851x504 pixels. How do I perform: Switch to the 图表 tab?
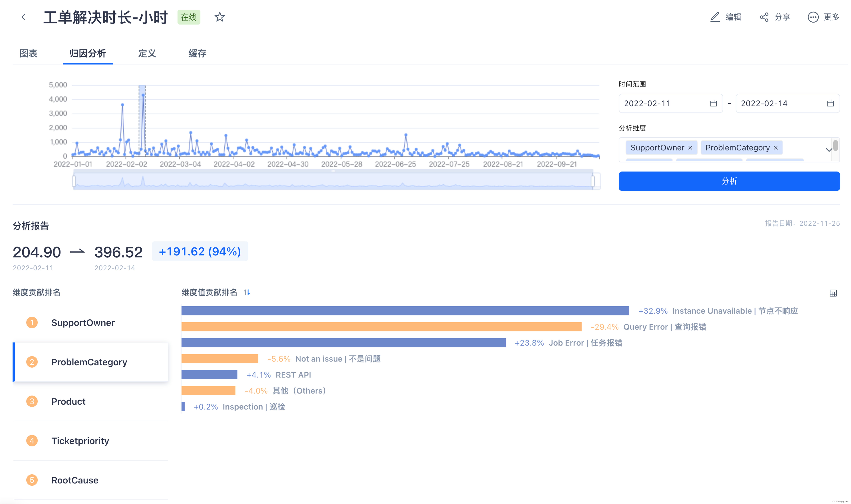click(29, 53)
